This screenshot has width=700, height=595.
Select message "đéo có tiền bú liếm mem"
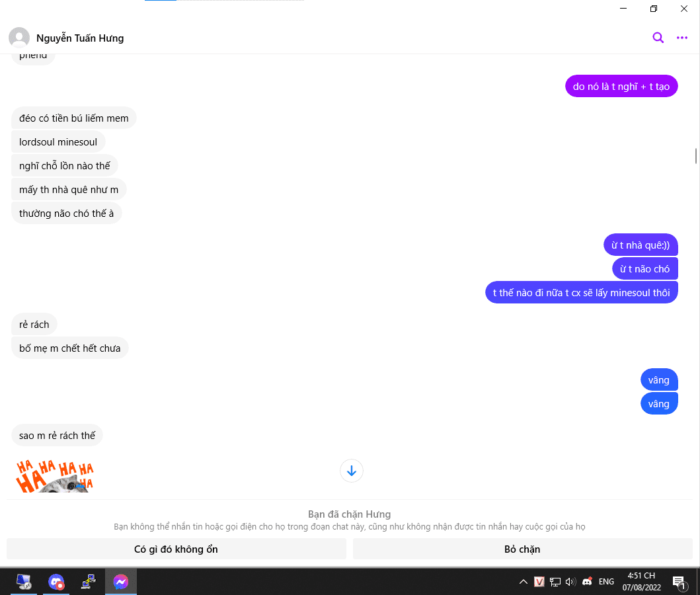(x=73, y=118)
